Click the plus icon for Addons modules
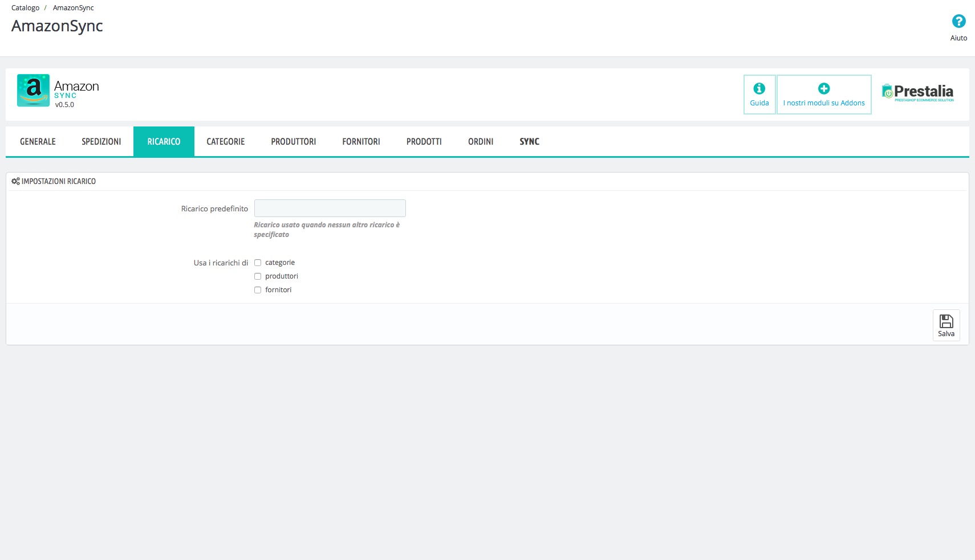The height and width of the screenshot is (560, 975). click(x=824, y=88)
